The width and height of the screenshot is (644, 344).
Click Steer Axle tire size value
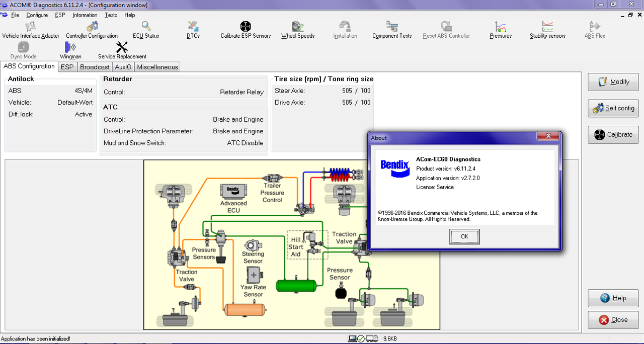pyautogui.click(x=356, y=91)
